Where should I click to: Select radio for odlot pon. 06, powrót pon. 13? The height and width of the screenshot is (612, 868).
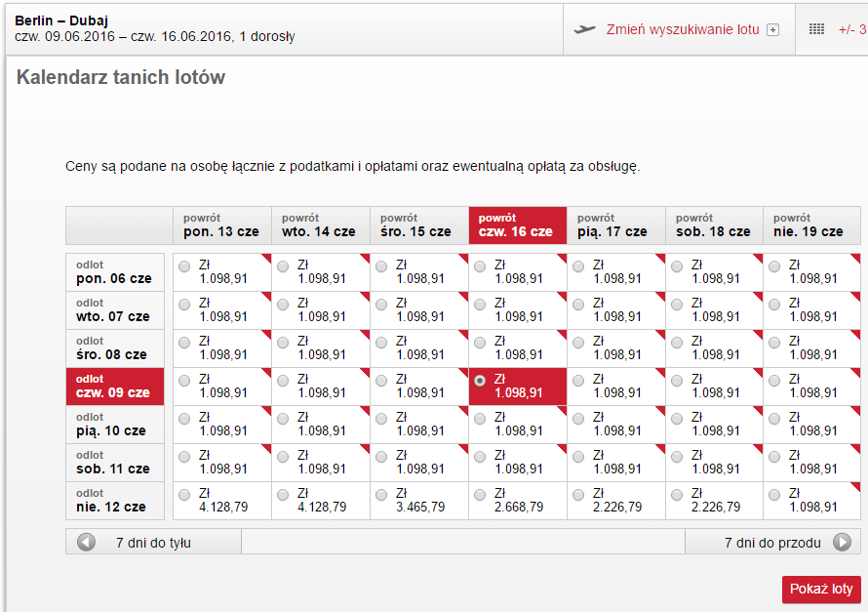click(x=184, y=266)
